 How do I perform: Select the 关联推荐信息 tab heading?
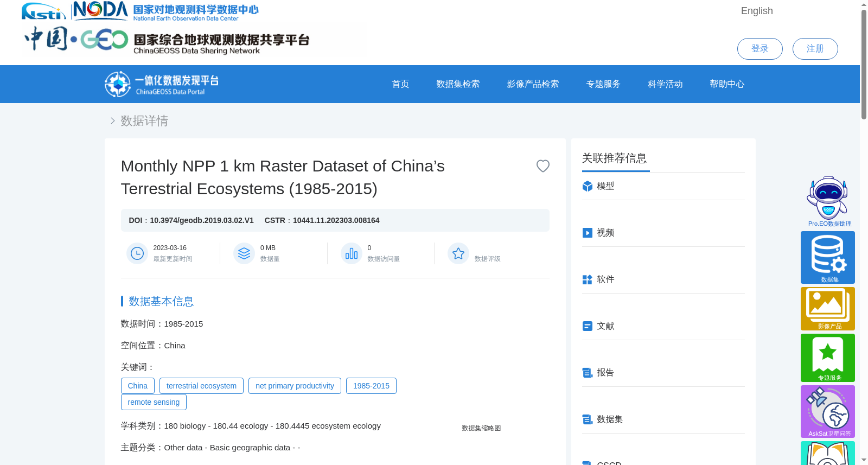pyautogui.click(x=615, y=158)
